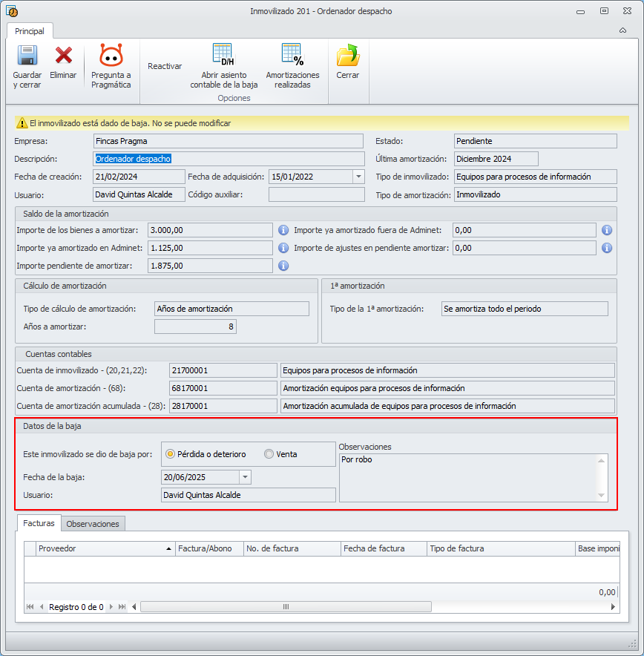644x656 pixels.
Task: Select the Venta radio option
Action: [x=269, y=454]
